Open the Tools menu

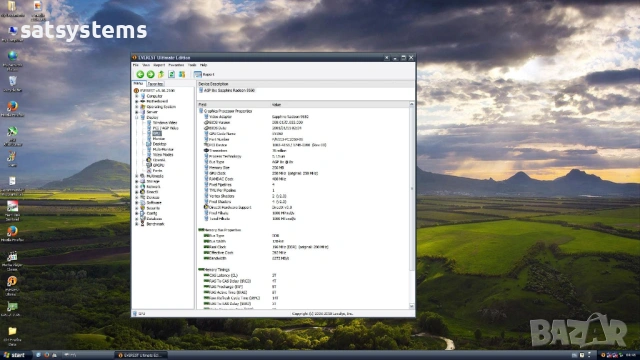[x=192, y=65]
